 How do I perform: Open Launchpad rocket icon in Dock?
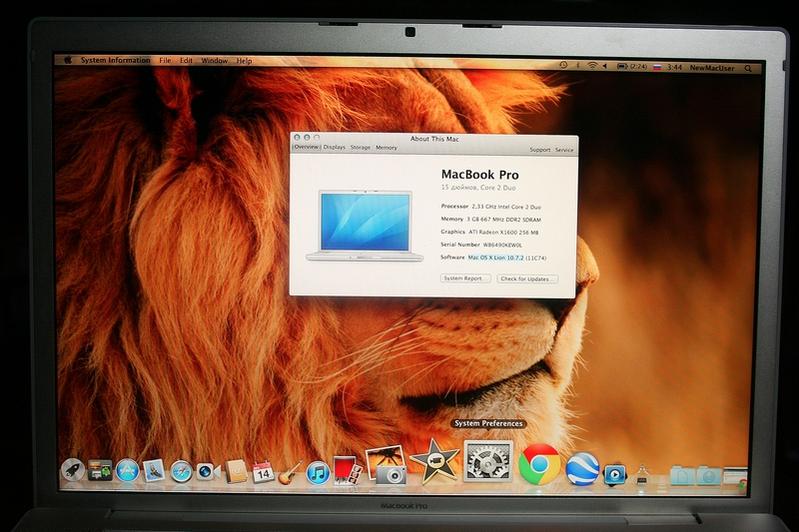click(x=73, y=470)
